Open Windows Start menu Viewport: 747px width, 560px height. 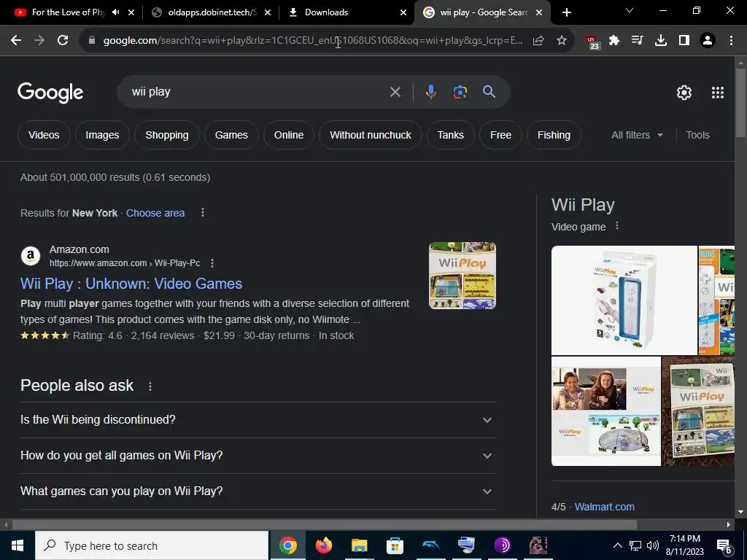[x=18, y=545]
